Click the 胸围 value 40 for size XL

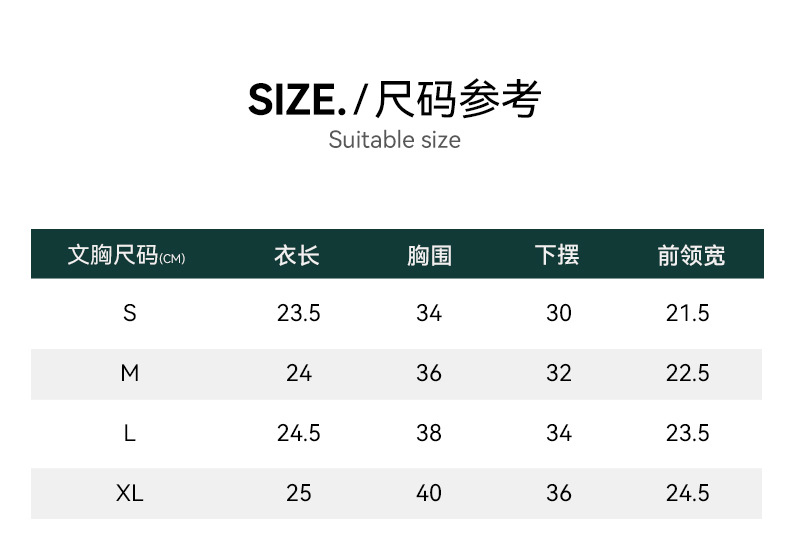429,493
